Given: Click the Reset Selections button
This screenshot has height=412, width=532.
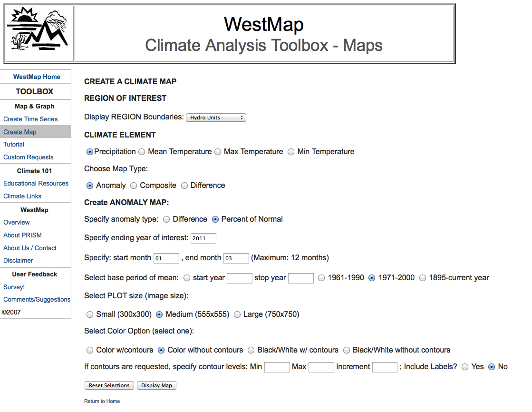Looking at the screenshot, I should point(109,385).
